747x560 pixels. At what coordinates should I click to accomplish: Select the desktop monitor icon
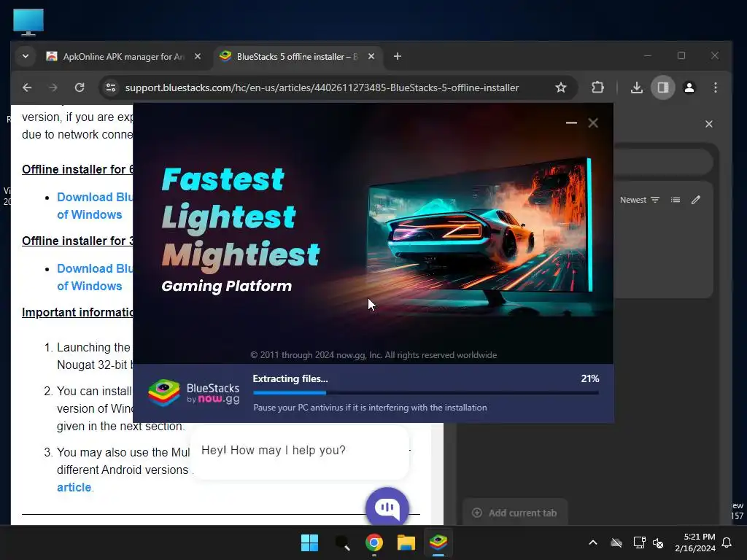pyautogui.click(x=28, y=22)
